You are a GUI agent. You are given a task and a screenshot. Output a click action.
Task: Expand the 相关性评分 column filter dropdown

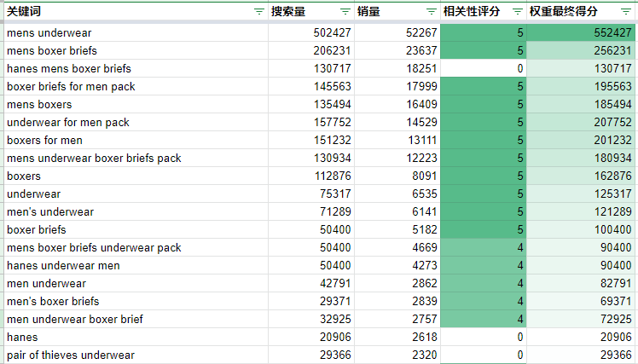[517, 11]
